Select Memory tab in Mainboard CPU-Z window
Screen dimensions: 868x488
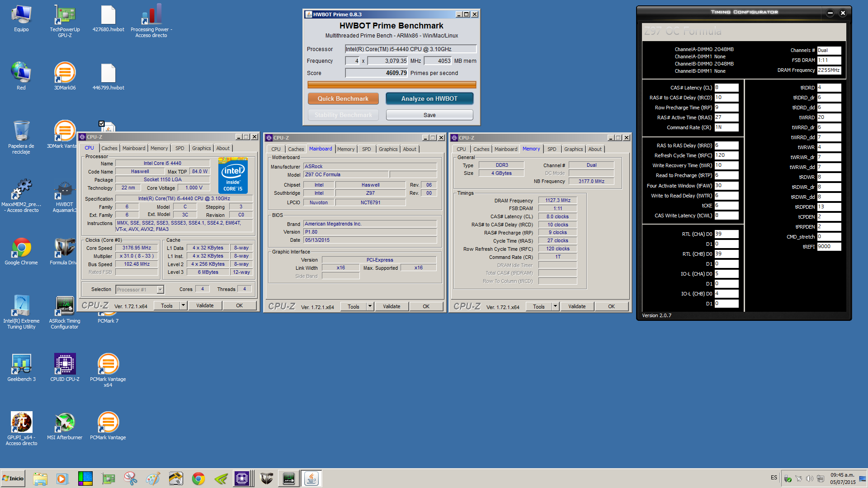pos(345,149)
